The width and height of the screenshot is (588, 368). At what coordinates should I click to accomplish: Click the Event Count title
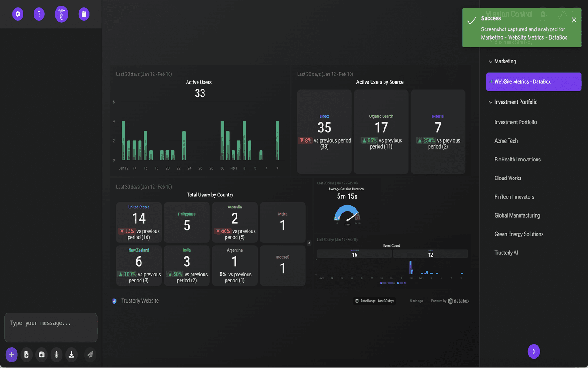[391, 246]
